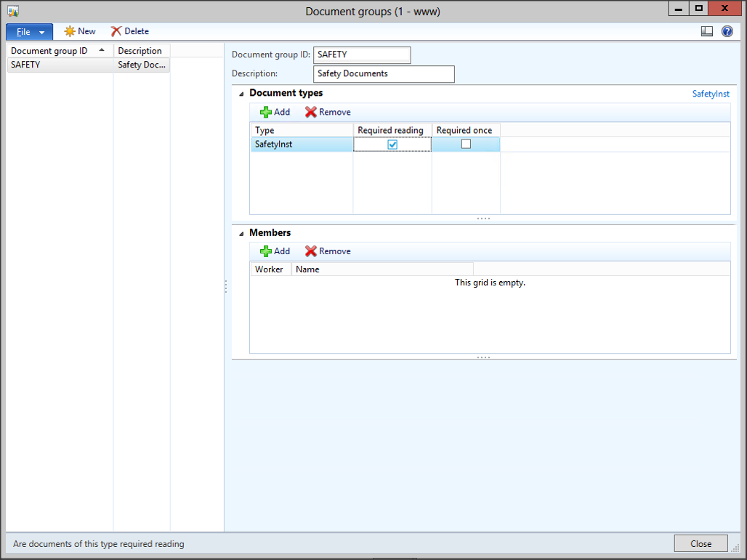
Task: Click Remove X icon in Members section
Action: click(x=311, y=251)
